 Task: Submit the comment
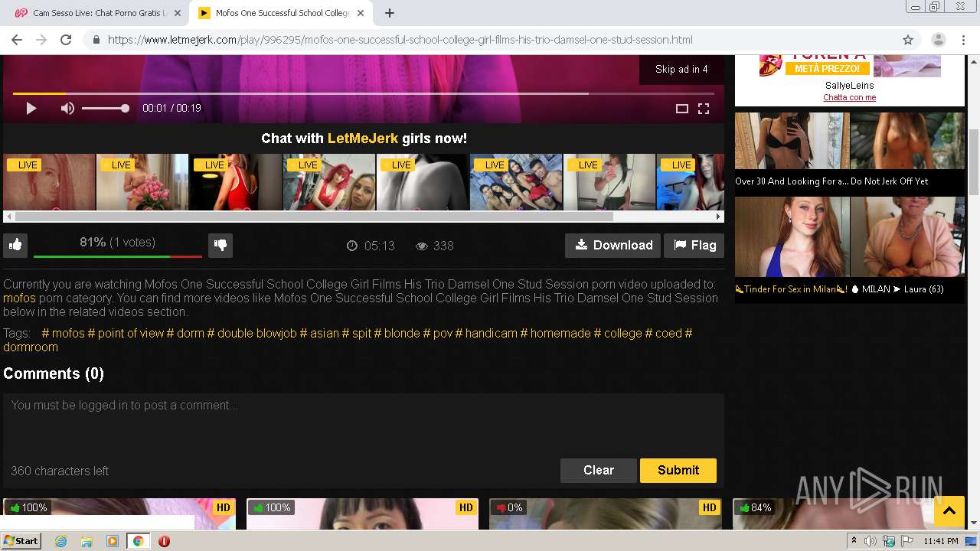point(678,471)
